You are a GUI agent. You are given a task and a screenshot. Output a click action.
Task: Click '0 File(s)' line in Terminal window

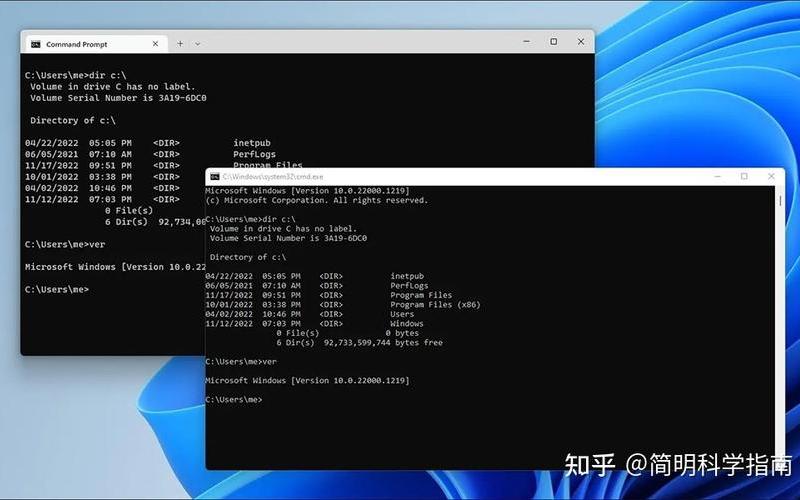click(x=129, y=210)
